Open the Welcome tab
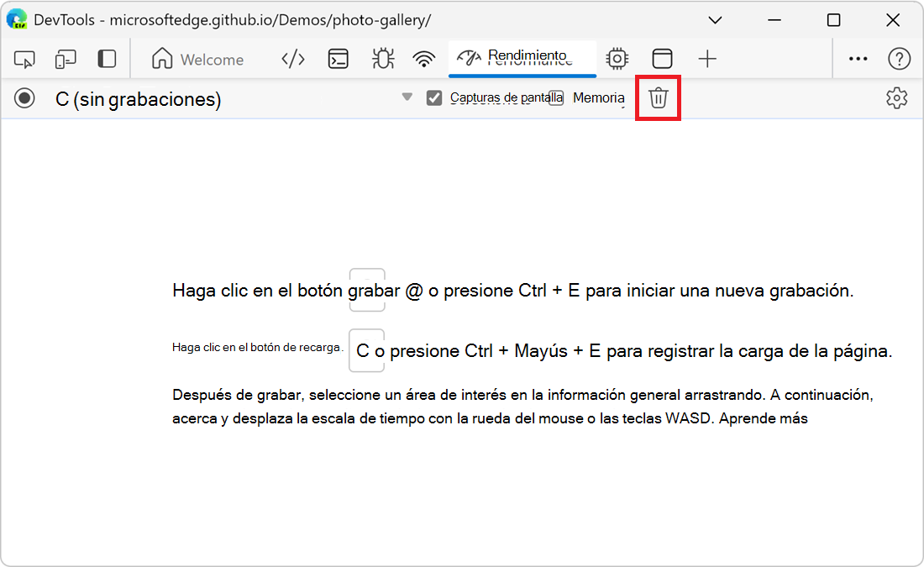 (199, 59)
